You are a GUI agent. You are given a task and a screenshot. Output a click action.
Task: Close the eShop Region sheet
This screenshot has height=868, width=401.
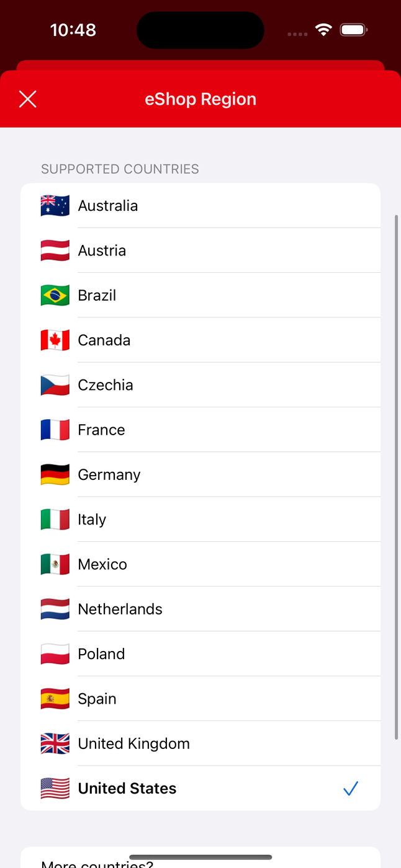click(28, 99)
